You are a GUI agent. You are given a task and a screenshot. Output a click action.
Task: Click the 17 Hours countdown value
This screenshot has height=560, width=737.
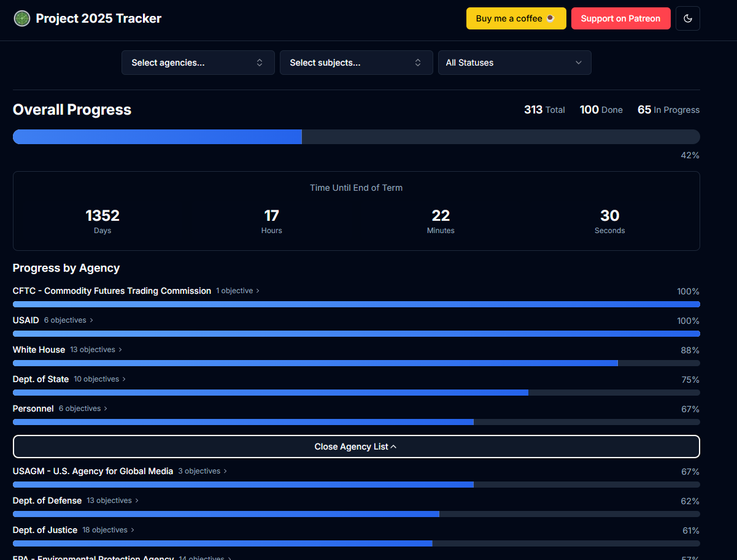coord(272,216)
